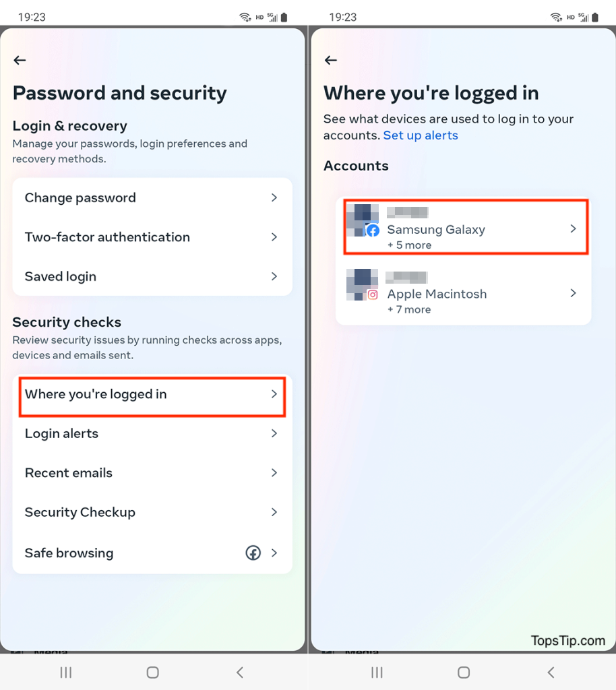Viewport: 616px width, 690px height.
Task: Open Login alerts option
Action: point(152,433)
